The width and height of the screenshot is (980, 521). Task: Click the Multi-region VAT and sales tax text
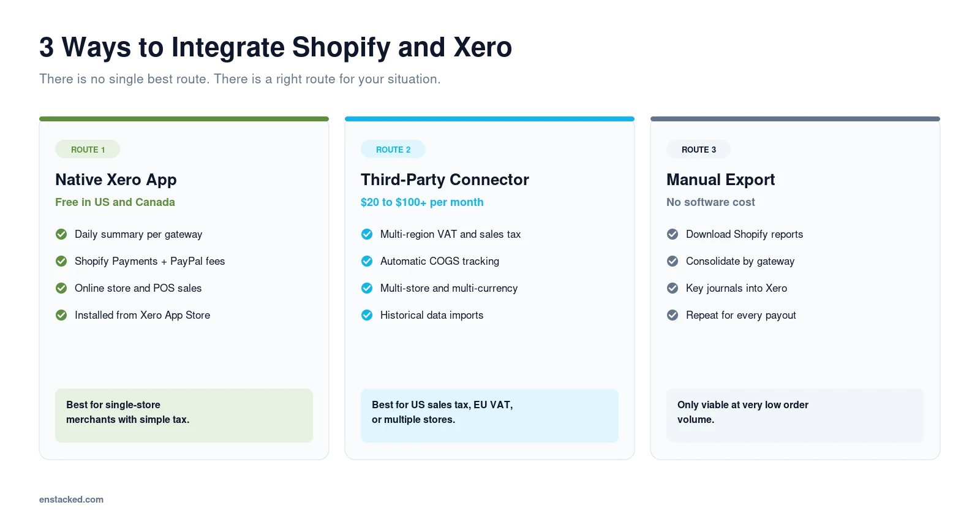click(x=450, y=234)
